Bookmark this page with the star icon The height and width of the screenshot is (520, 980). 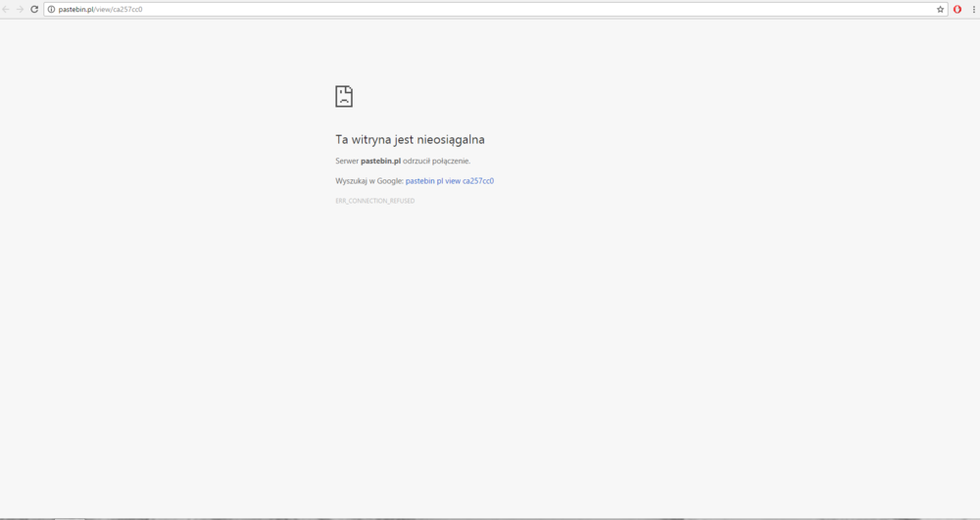click(x=940, y=10)
